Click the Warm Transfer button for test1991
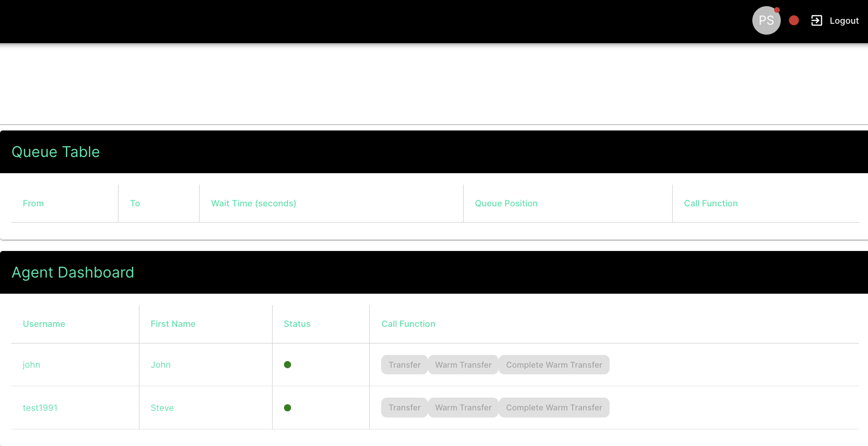Image resolution: width=868 pixels, height=446 pixels. point(463,408)
